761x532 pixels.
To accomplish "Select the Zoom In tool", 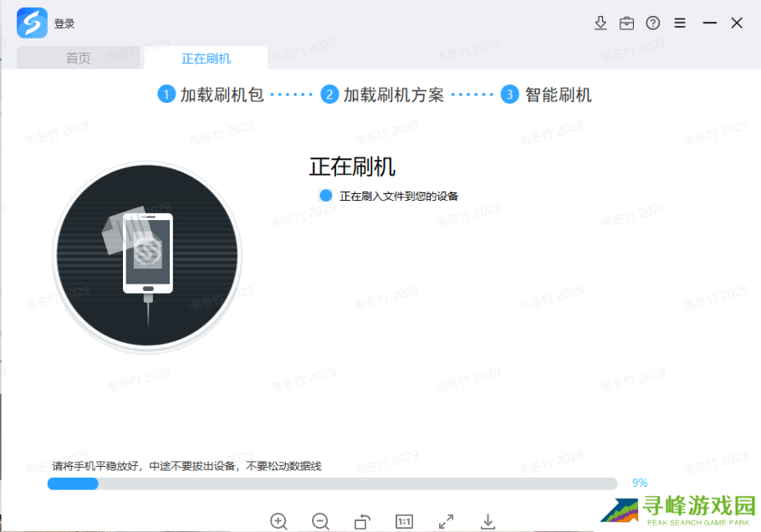I will click(x=278, y=521).
